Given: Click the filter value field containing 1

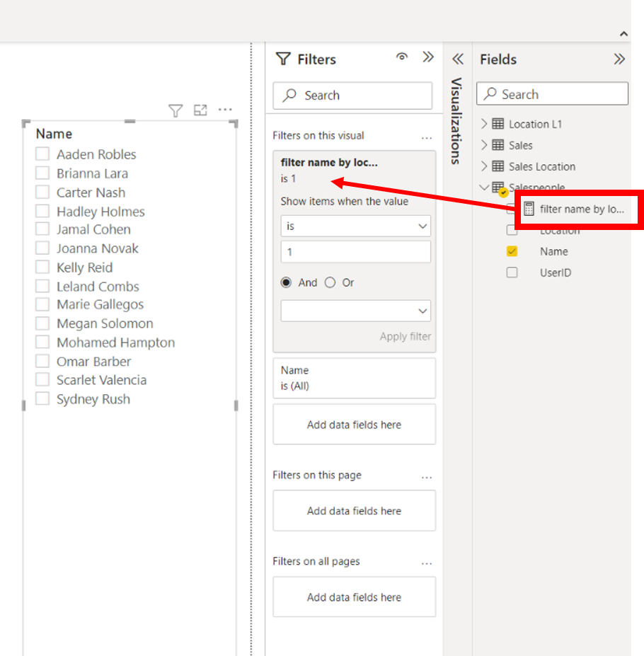Looking at the screenshot, I should 356,252.
